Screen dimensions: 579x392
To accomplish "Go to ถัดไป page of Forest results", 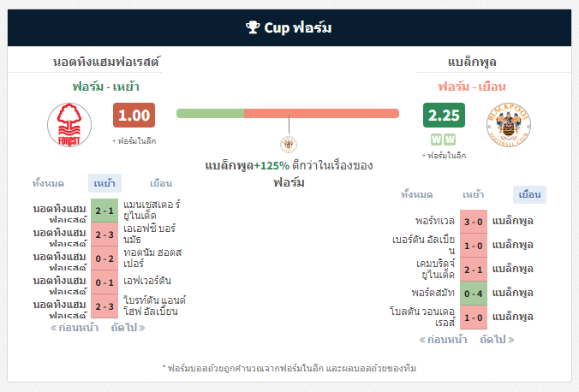I will click(128, 328).
